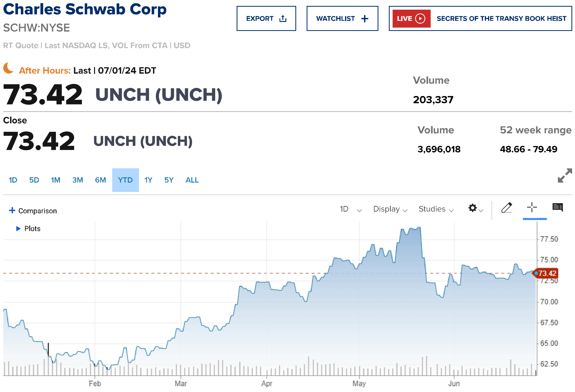The height and width of the screenshot is (392, 575).
Task: Select the 1M time range
Action: 56,180
